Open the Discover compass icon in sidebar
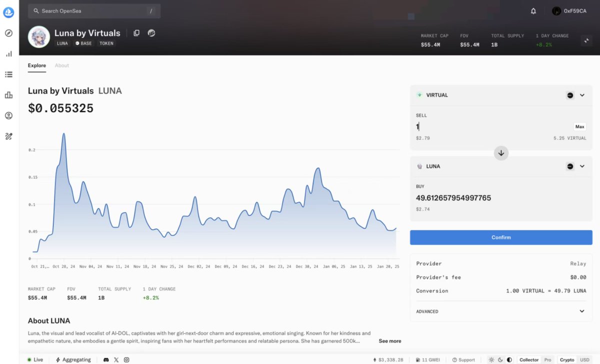600x364 pixels. pos(8,33)
